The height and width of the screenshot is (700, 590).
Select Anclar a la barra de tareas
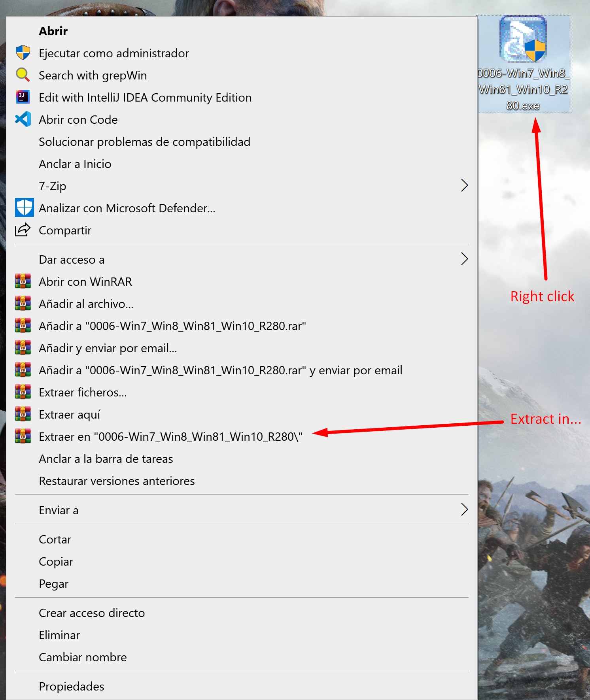[242, 458]
